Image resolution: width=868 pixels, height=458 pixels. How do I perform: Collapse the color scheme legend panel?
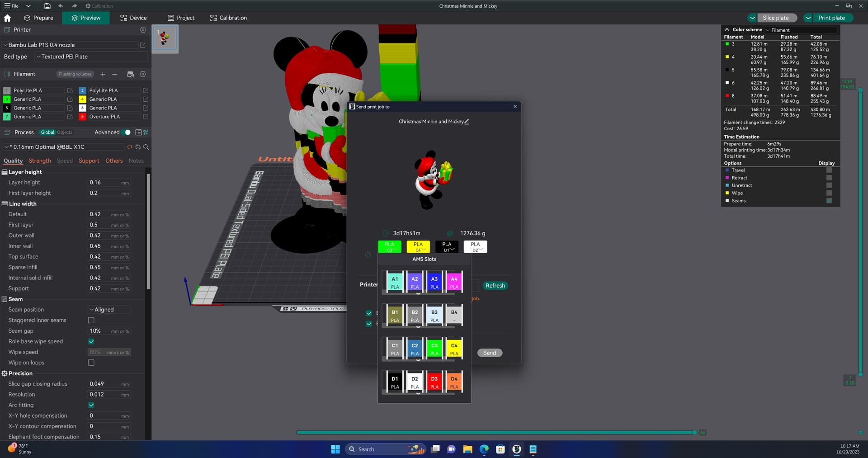[727, 30]
